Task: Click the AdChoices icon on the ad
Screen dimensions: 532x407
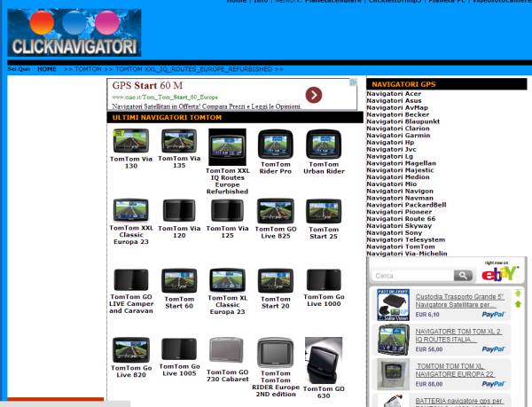Action: tap(353, 82)
